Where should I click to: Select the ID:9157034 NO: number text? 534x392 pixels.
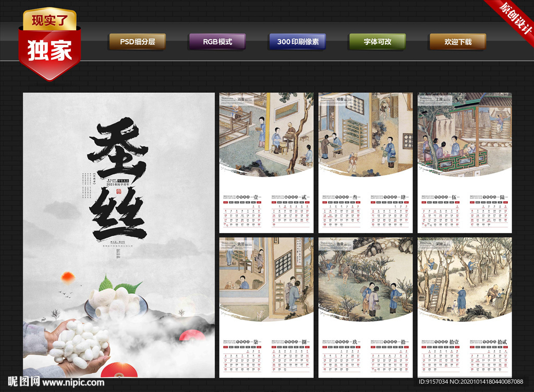[x=471, y=382]
